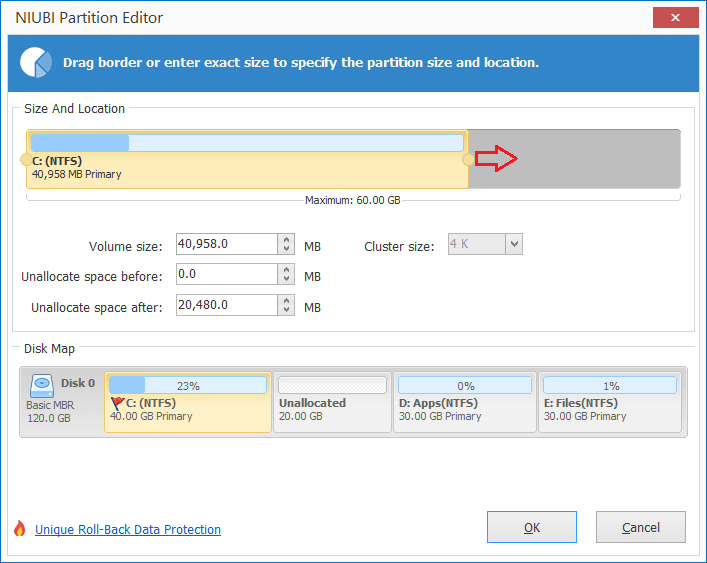Decrease Unallocate space after value

pyautogui.click(x=286, y=310)
